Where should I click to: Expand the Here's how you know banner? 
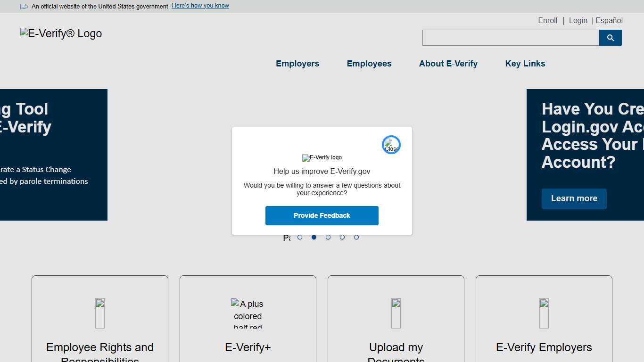click(x=200, y=5)
